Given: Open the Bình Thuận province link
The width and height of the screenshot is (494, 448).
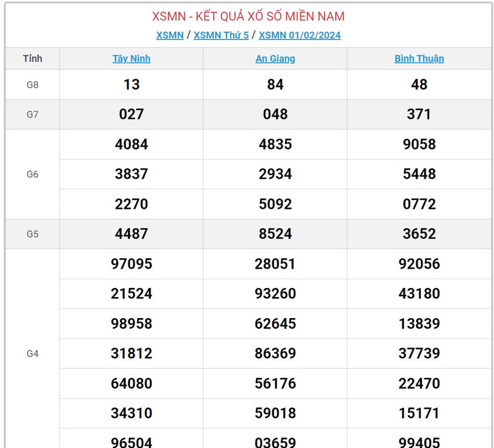Looking at the screenshot, I should (419, 59).
